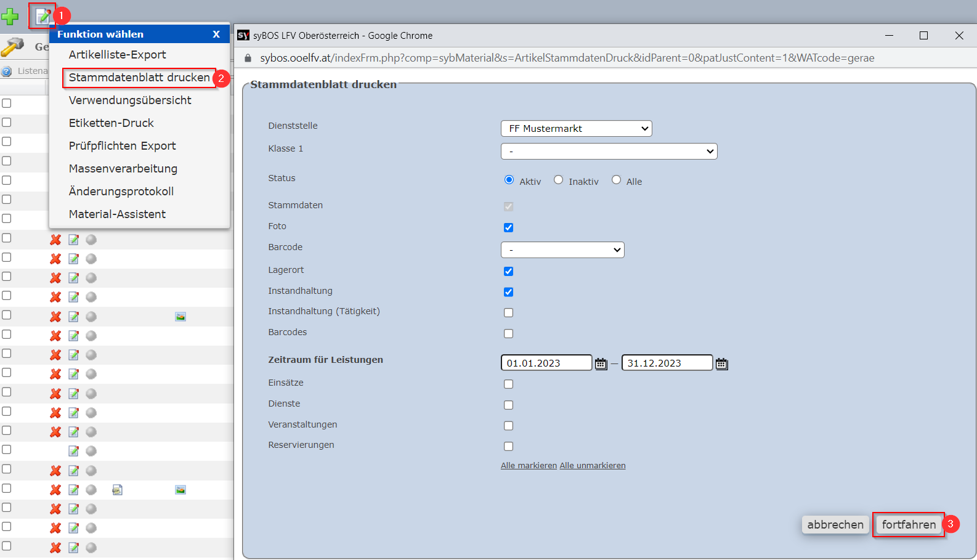Click the end date field 31.12.2023

pos(667,363)
